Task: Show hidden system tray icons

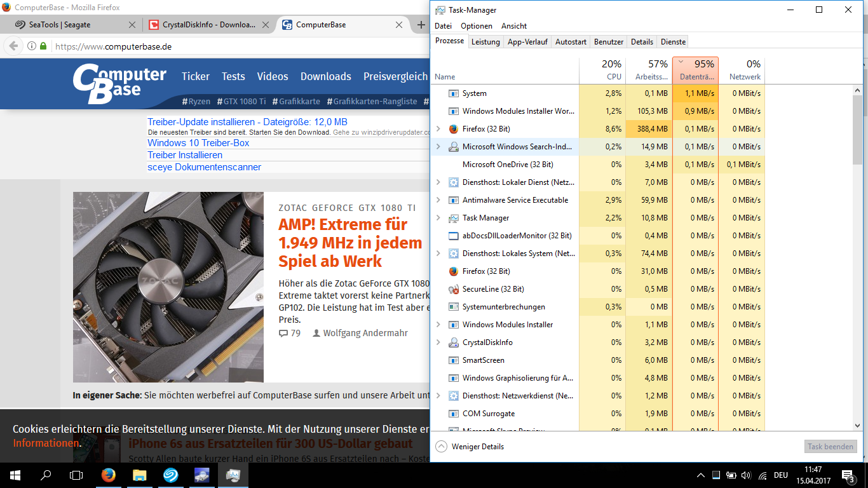Action: tap(701, 475)
